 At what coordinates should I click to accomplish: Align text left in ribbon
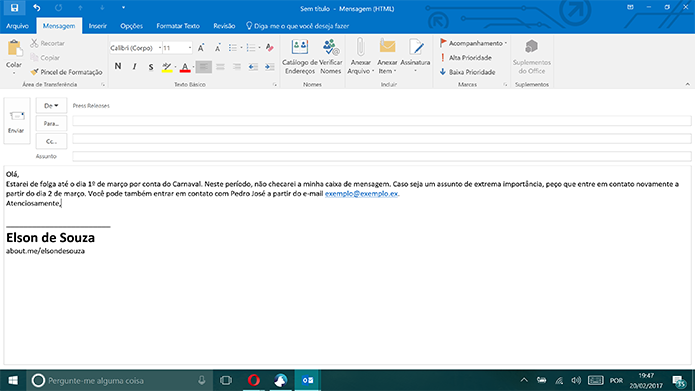[x=203, y=67]
